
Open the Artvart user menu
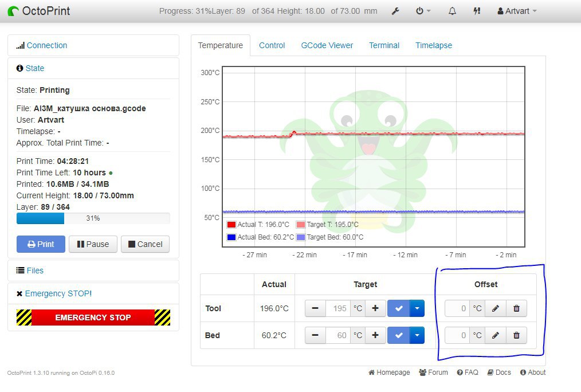(x=517, y=11)
